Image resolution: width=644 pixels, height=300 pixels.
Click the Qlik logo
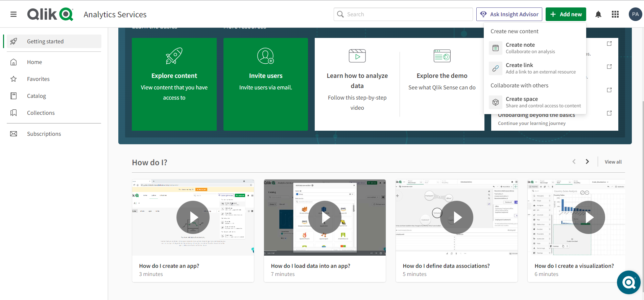pos(50,14)
